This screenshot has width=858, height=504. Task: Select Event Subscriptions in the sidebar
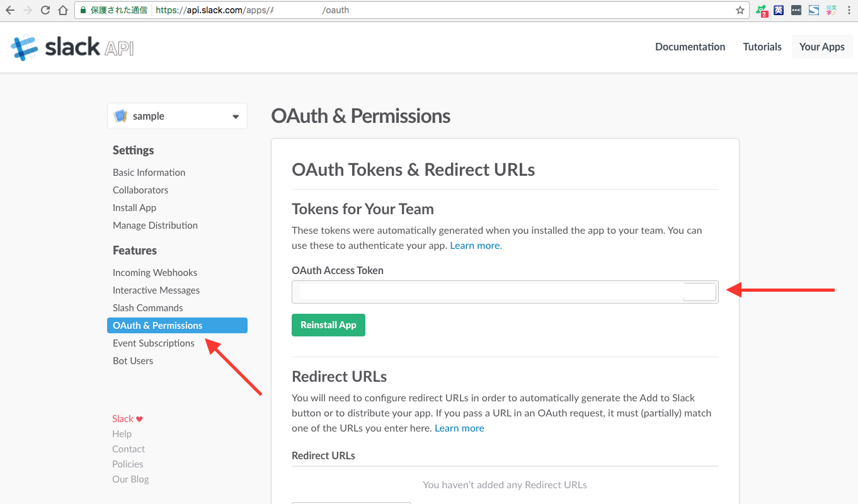tap(153, 343)
